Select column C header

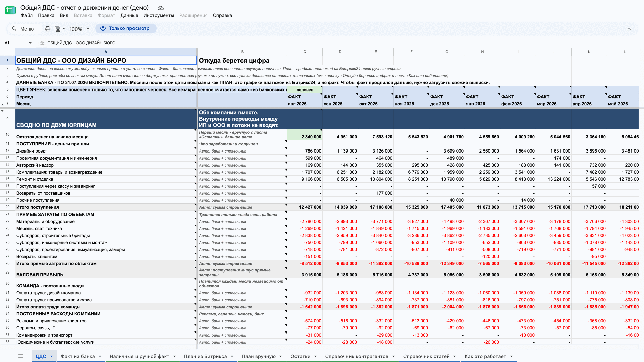(305, 52)
